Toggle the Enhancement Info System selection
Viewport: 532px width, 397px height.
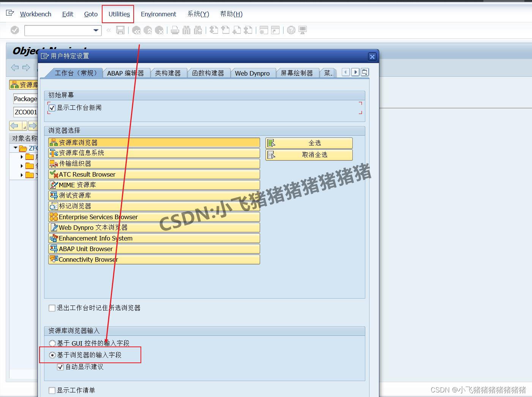154,238
